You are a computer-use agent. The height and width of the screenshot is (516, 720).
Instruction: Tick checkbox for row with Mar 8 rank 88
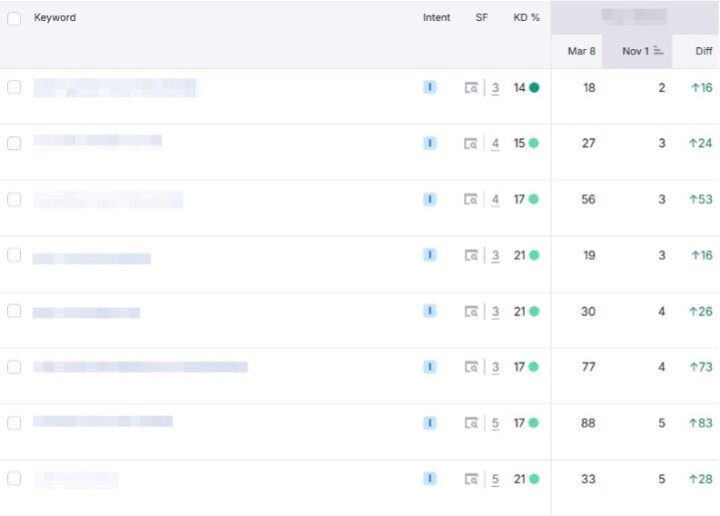tap(14, 423)
